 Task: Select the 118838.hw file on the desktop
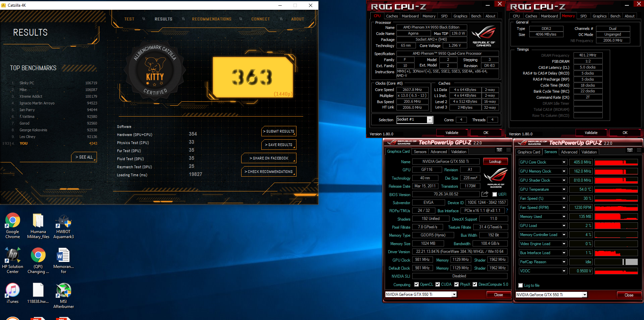pyautogui.click(x=38, y=293)
